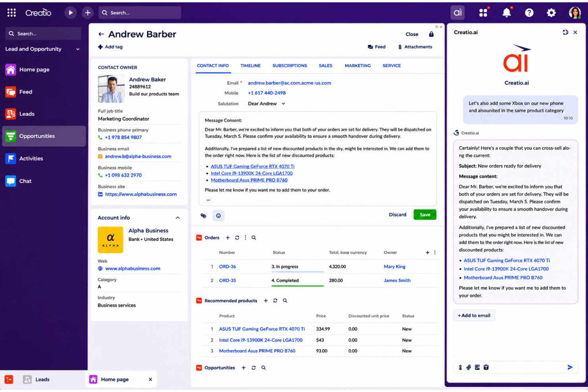
Task: Open Attachments
Action: (x=415, y=47)
